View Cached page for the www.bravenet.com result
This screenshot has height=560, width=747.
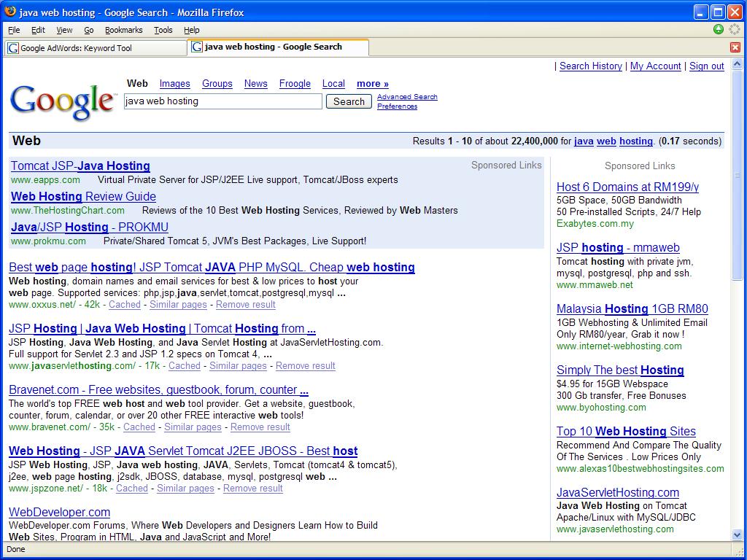click(139, 427)
